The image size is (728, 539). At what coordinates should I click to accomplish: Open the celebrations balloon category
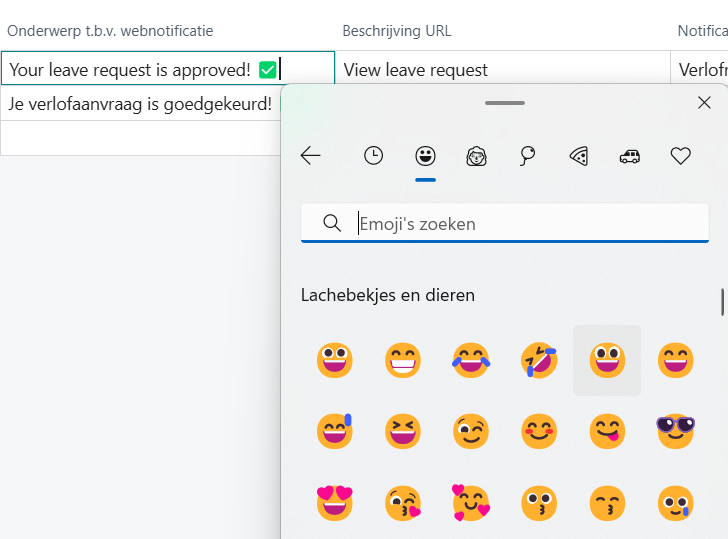coord(528,156)
